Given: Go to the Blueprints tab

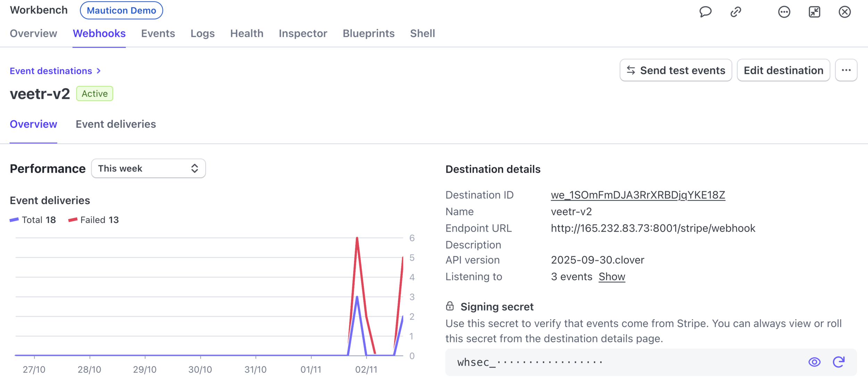Looking at the screenshot, I should pyautogui.click(x=368, y=34).
